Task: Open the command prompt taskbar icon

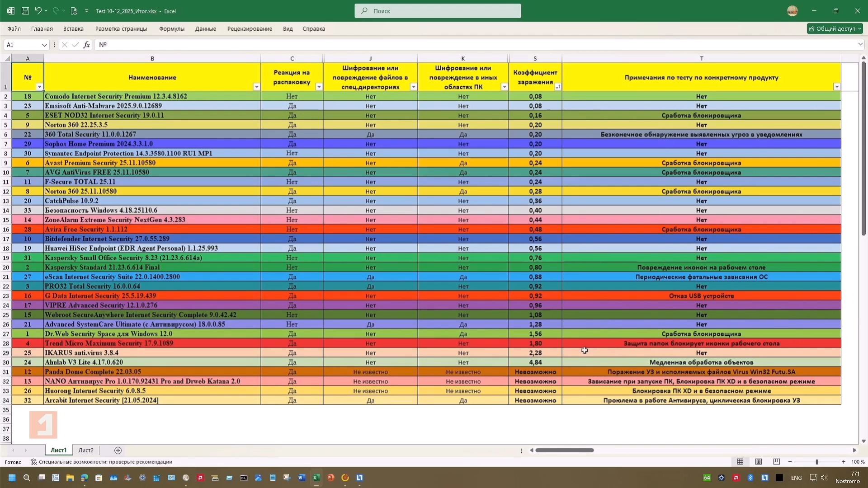Action: [244, 478]
